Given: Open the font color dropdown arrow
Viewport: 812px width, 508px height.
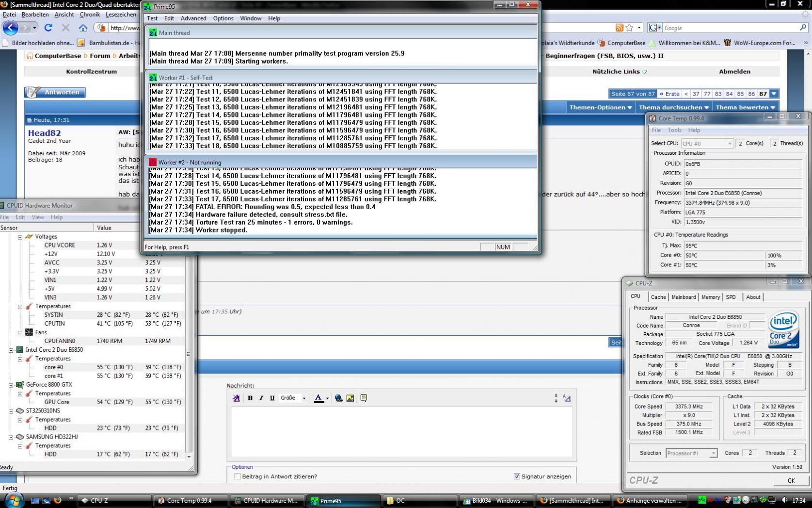Looking at the screenshot, I should pos(327,398).
